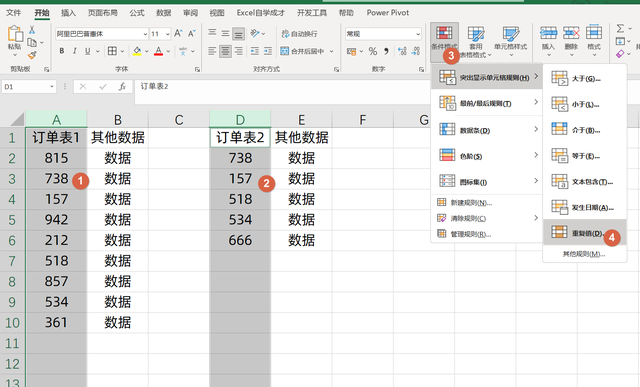The width and height of the screenshot is (640, 387).
Task: Click the AutoSum sigma icon
Action: point(620,29)
